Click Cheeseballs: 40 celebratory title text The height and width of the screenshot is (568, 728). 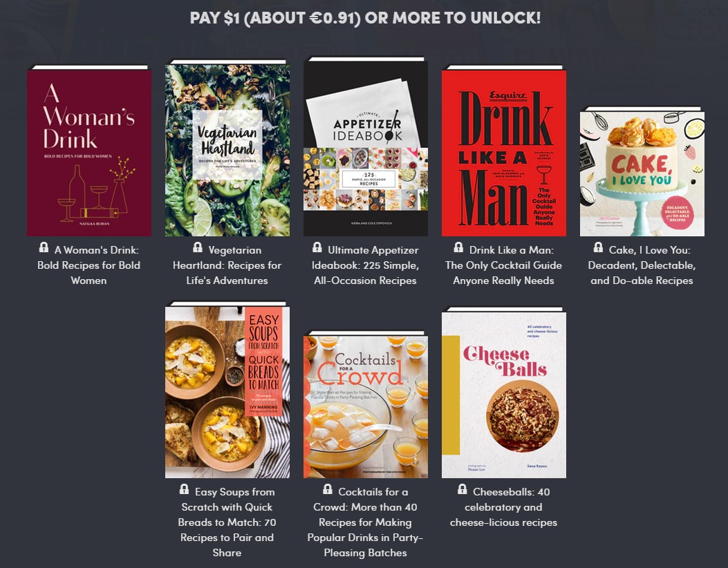(x=504, y=507)
